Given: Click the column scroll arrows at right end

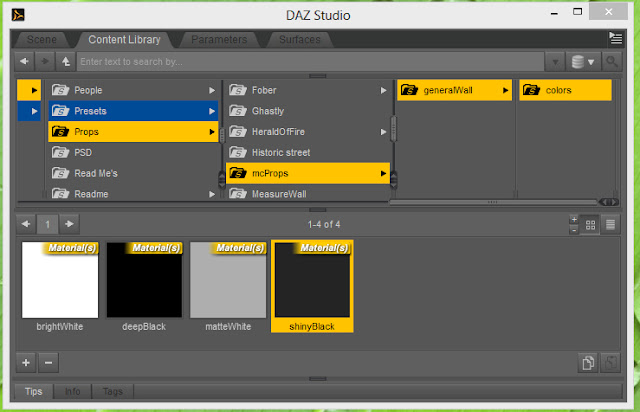Looking at the screenshot, I should tap(609, 202).
